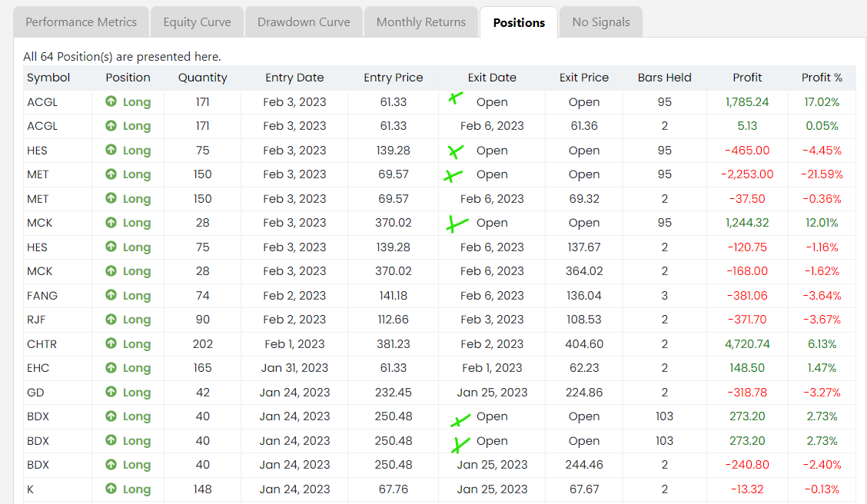867x504 pixels.
Task: Click the long arrow icon in the K row
Action: 111,488
